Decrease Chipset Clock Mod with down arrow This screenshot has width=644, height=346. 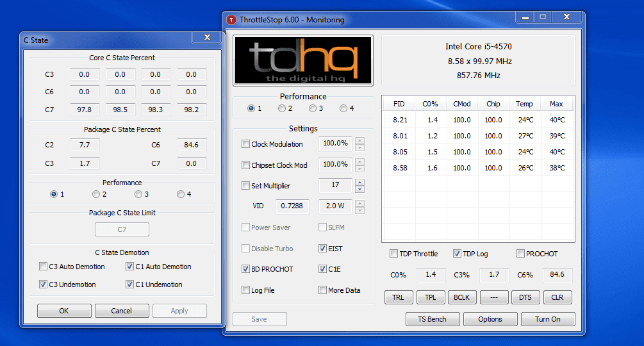pos(359,169)
